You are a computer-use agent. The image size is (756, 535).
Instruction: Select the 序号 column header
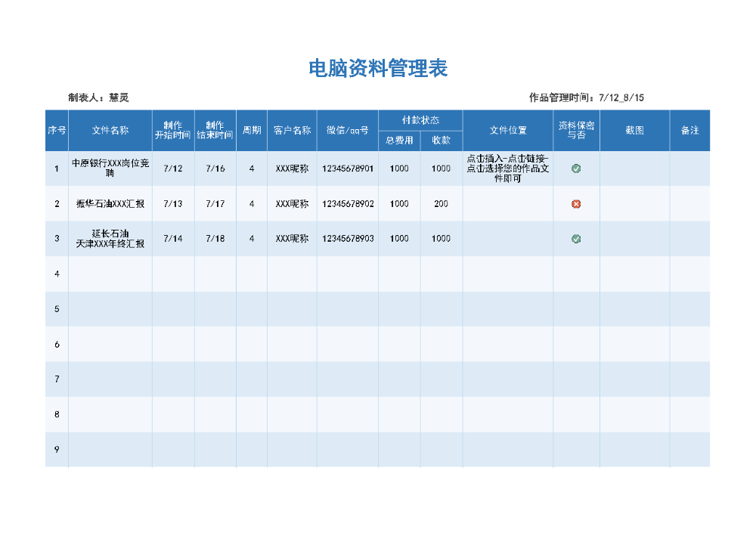click(57, 130)
